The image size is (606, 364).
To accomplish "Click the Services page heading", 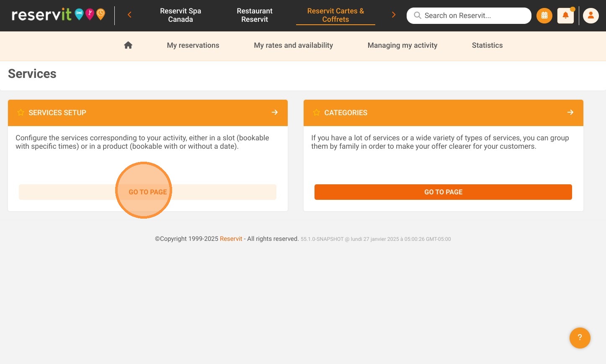I will 32,74.
